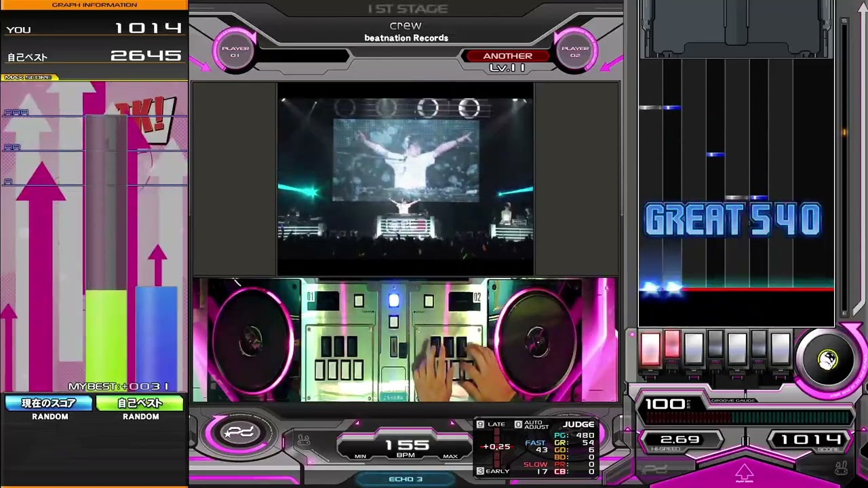Click the CB: 0 count
This screenshot has width=868, height=488.
(574, 472)
